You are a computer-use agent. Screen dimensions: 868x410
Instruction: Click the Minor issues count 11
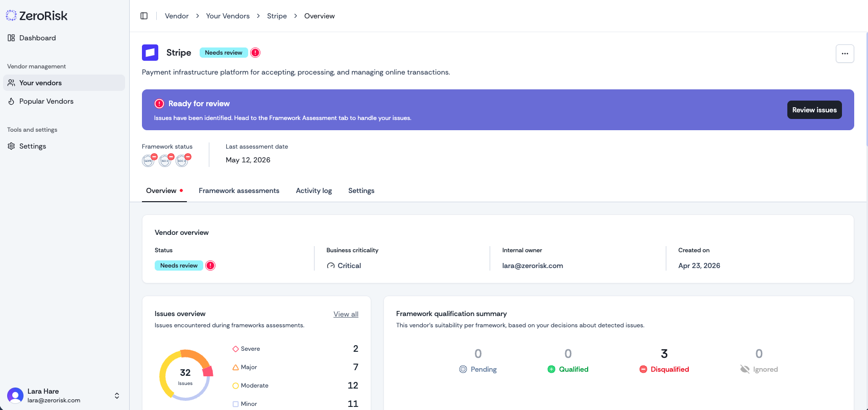(x=353, y=404)
